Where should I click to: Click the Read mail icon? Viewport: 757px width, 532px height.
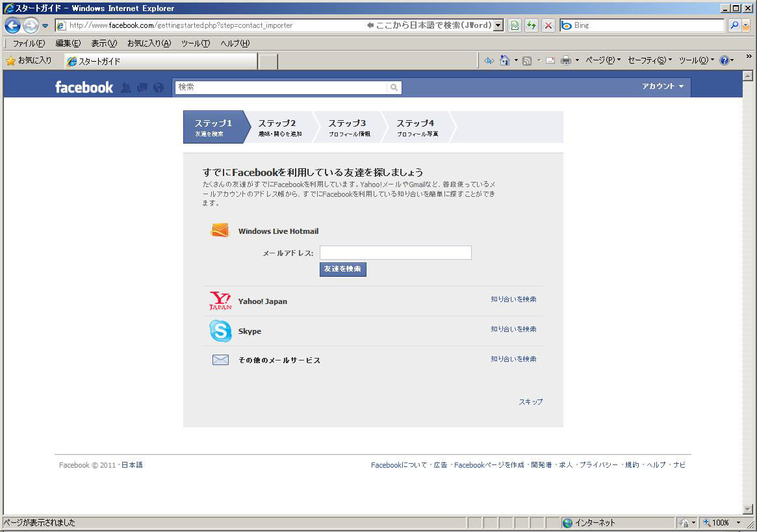point(550,60)
